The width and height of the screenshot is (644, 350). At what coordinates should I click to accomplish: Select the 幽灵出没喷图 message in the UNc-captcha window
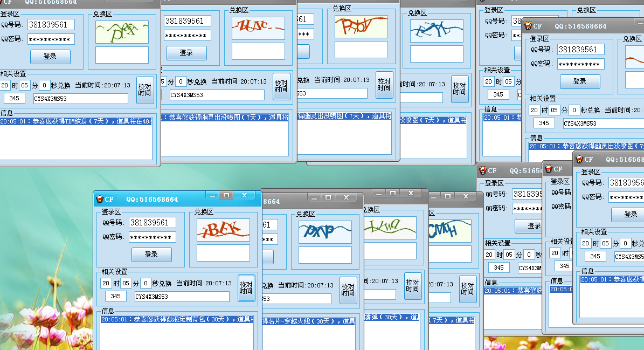(x=225, y=118)
